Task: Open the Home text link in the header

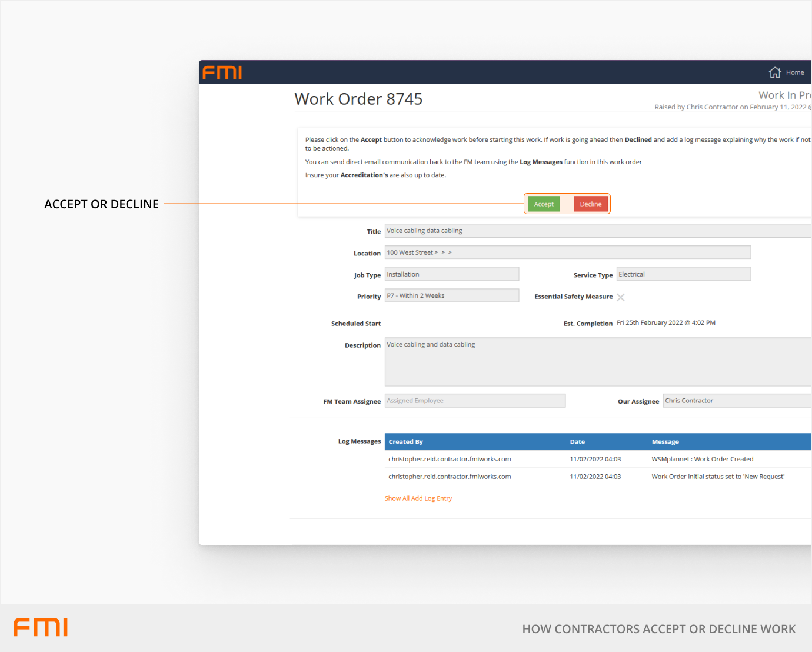Action: pos(794,72)
